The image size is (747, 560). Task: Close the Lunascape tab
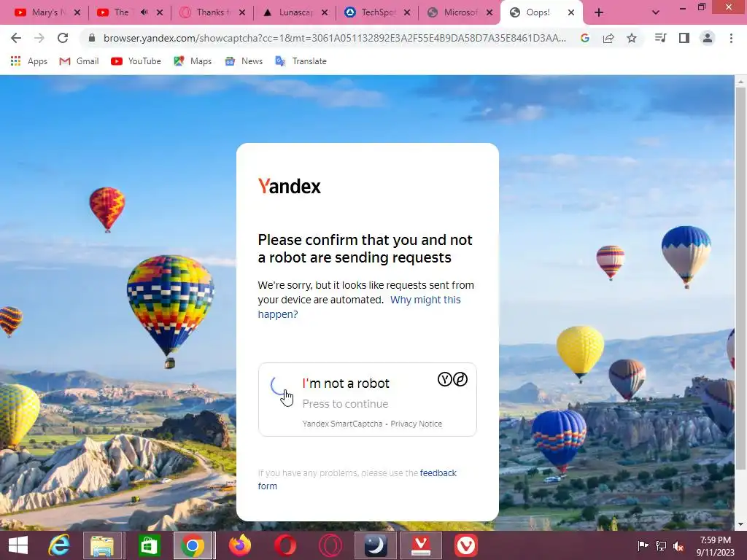pyautogui.click(x=325, y=13)
